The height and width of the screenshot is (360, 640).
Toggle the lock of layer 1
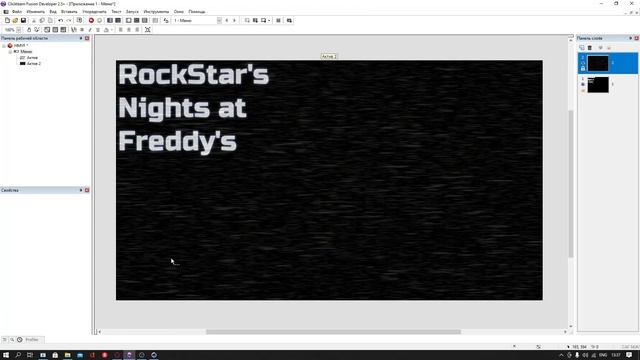[x=583, y=90]
